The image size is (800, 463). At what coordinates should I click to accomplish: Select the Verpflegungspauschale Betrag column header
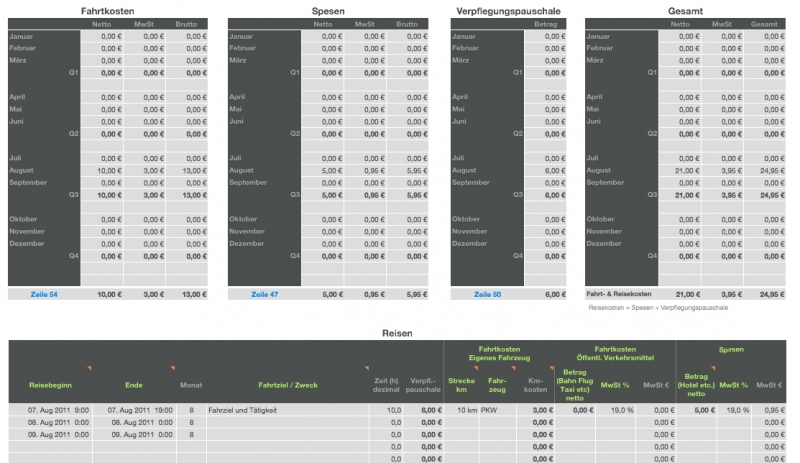click(547, 22)
